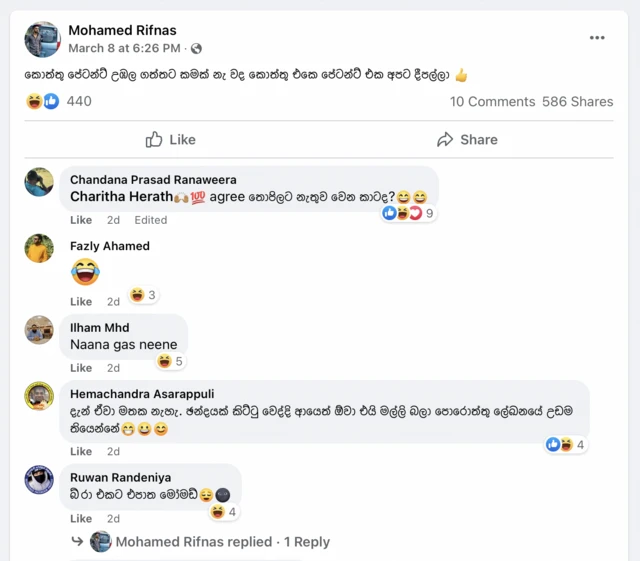The width and height of the screenshot is (640, 561).
Task: Open Ilham Mhd's profile avatar
Action: click(39, 330)
